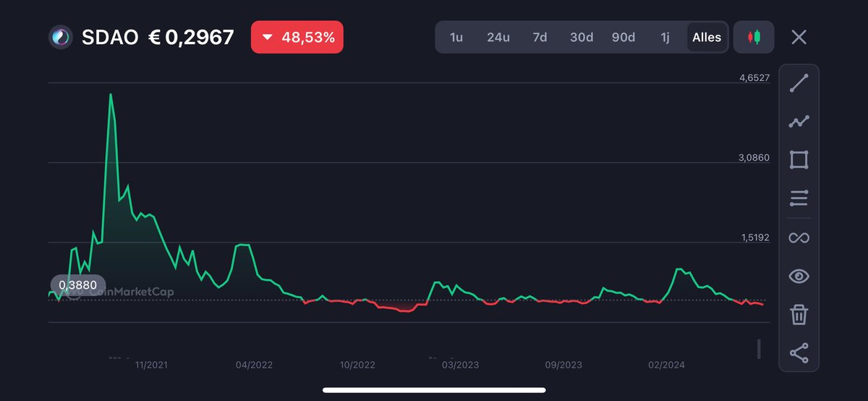Tap the 10/2022 date label
Viewport: 868px width, 401px height.
point(357,366)
